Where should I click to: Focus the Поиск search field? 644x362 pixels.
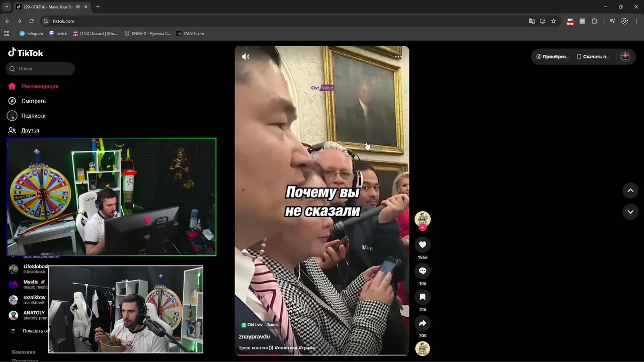[40, 69]
